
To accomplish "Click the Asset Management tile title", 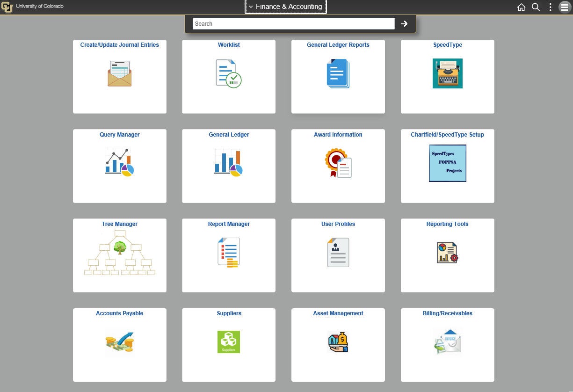I will (x=338, y=313).
